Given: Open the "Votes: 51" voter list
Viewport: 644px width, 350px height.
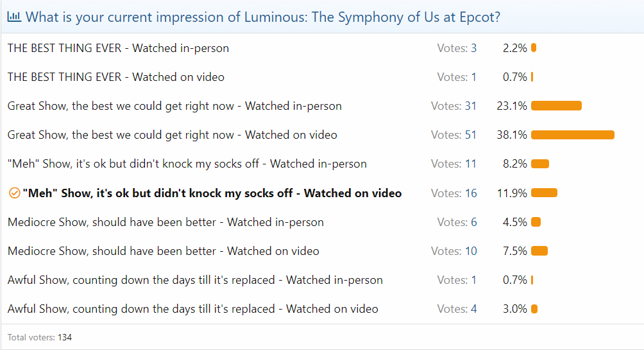Looking at the screenshot, I should [454, 135].
